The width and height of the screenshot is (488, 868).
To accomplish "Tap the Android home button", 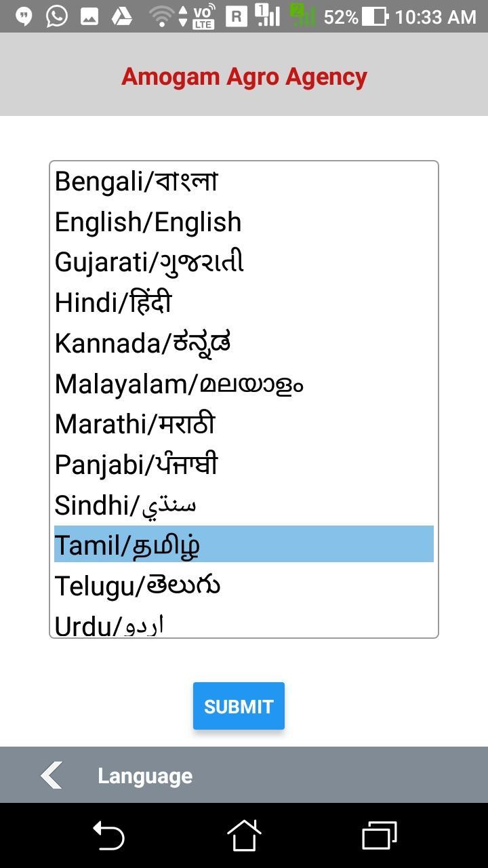I will pos(244,835).
